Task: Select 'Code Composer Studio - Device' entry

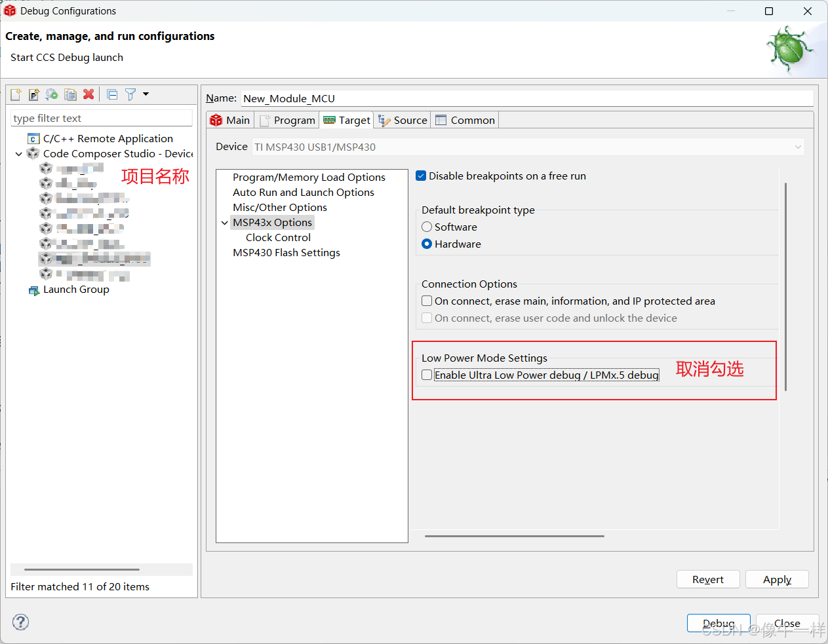Action: [118, 153]
